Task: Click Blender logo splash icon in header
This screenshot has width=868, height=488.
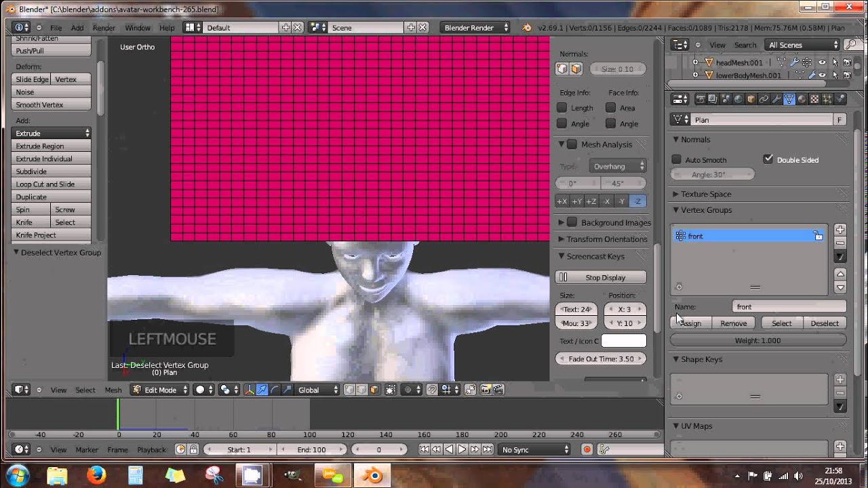Action: pyautogui.click(x=526, y=28)
